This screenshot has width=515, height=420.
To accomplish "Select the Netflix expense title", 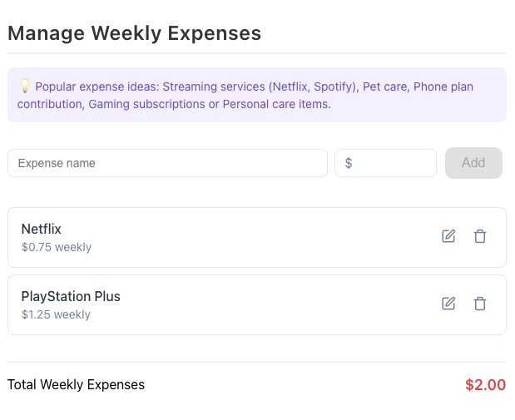I will [x=42, y=229].
